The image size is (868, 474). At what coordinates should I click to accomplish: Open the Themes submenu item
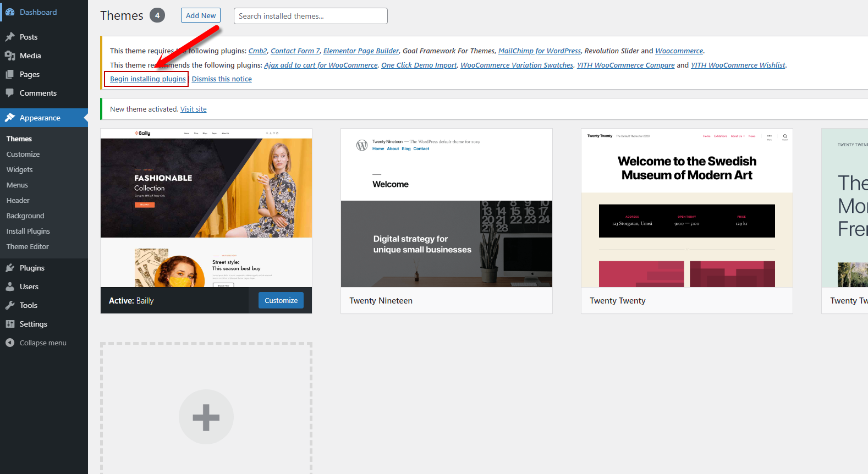(19, 139)
